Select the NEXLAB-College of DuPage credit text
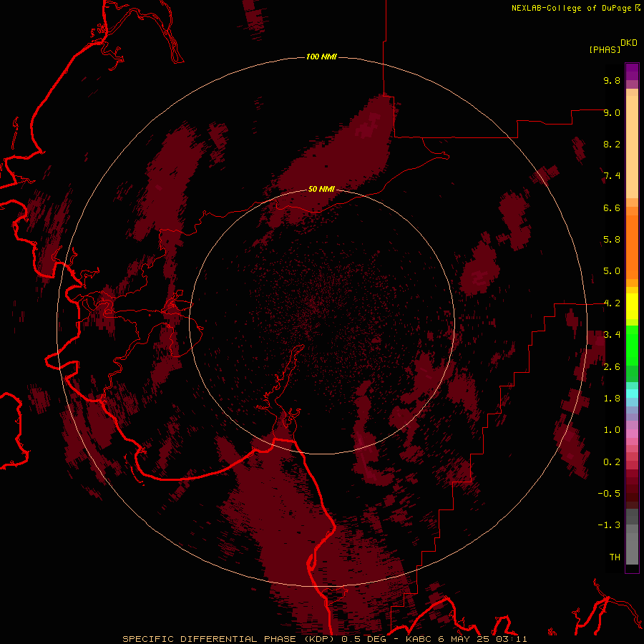 coord(571,8)
